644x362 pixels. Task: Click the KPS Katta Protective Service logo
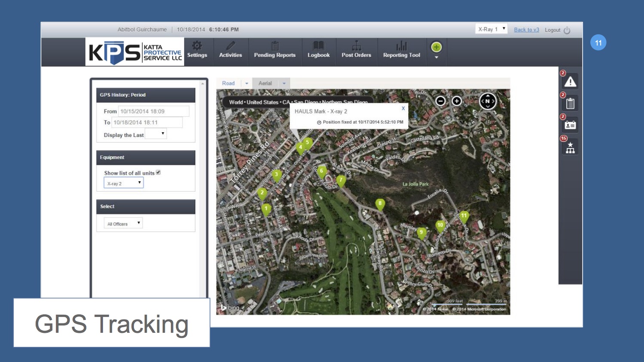click(135, 52)
